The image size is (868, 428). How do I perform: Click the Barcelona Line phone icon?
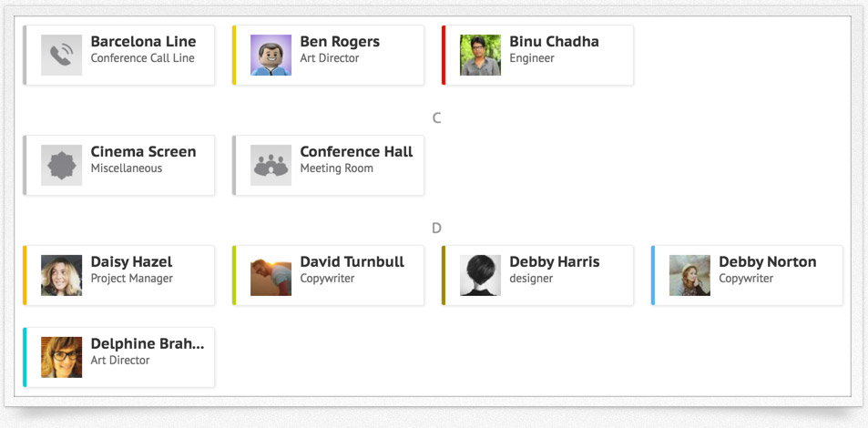coord(61,56)
